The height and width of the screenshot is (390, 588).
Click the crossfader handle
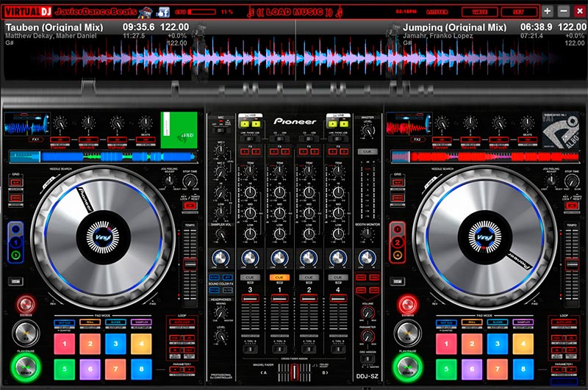(295, 372)
